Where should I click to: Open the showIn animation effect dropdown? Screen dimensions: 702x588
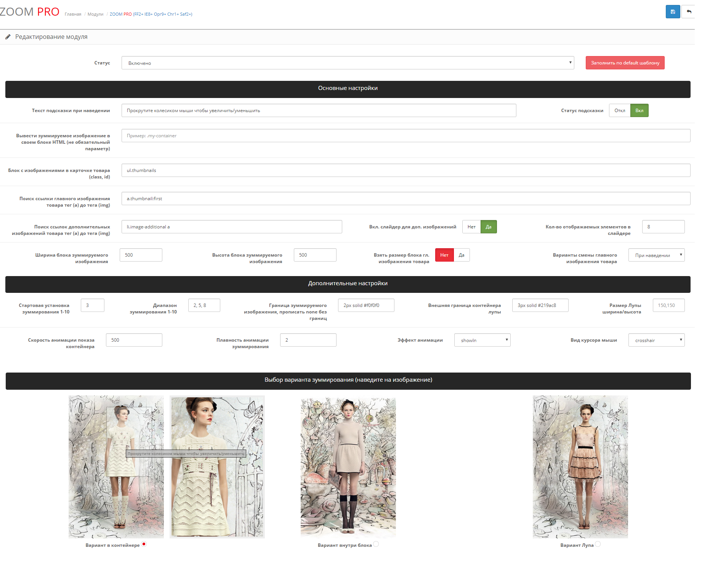click(x=482, y=340)
